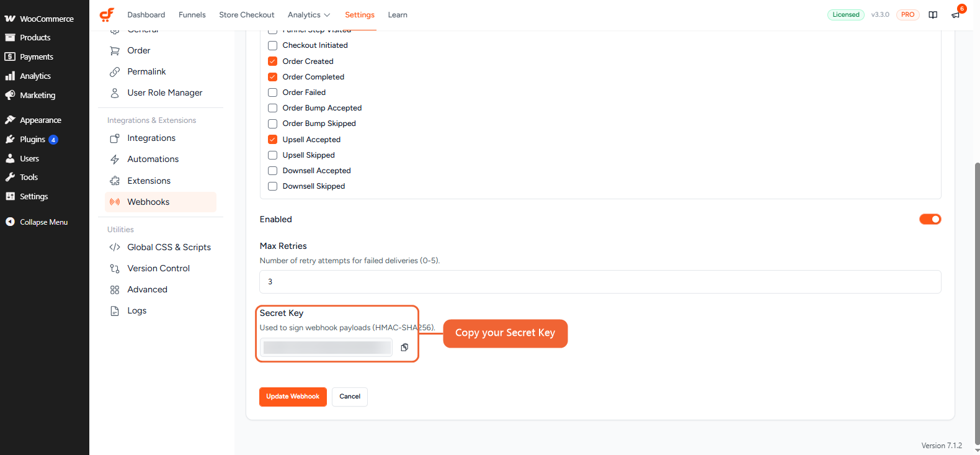Image resolution: width=980 pixels, height=455 pixels.
Task: Switch to the Store Checkout tab
Action: click(x=247, y=15)
